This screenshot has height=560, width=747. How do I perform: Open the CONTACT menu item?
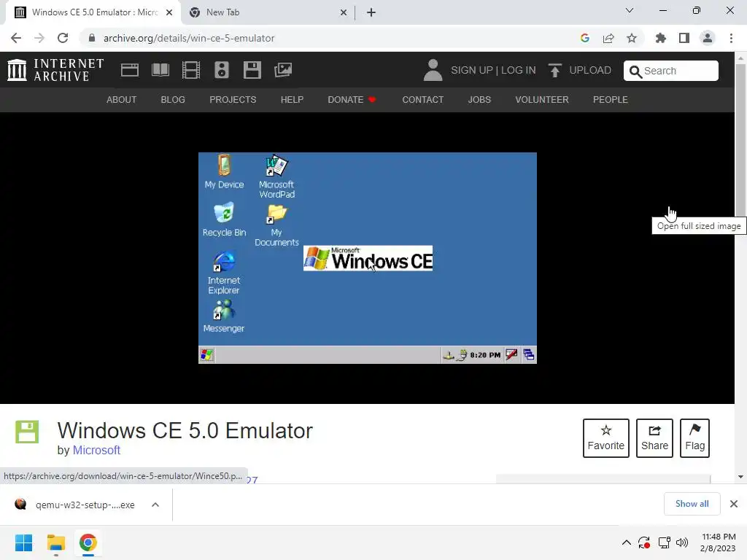coord(422,99)
